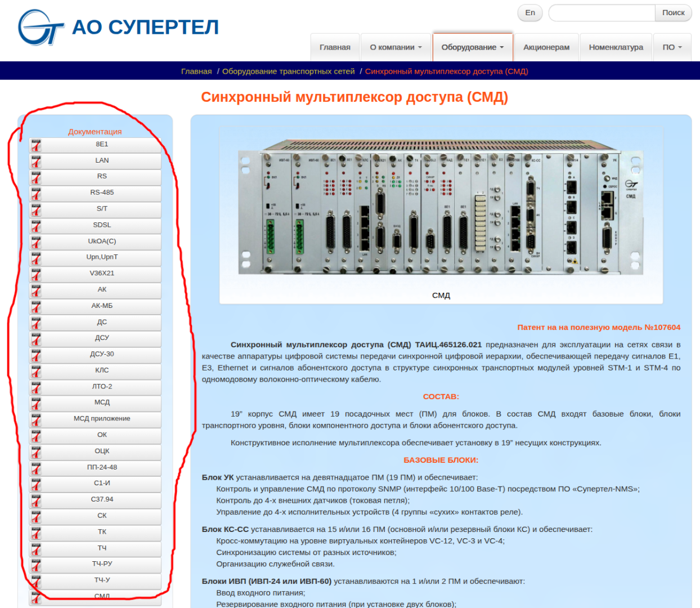Open Оборудование транспортных сетей breadcrumb link

pyautogui.click(x=288, y=71)
